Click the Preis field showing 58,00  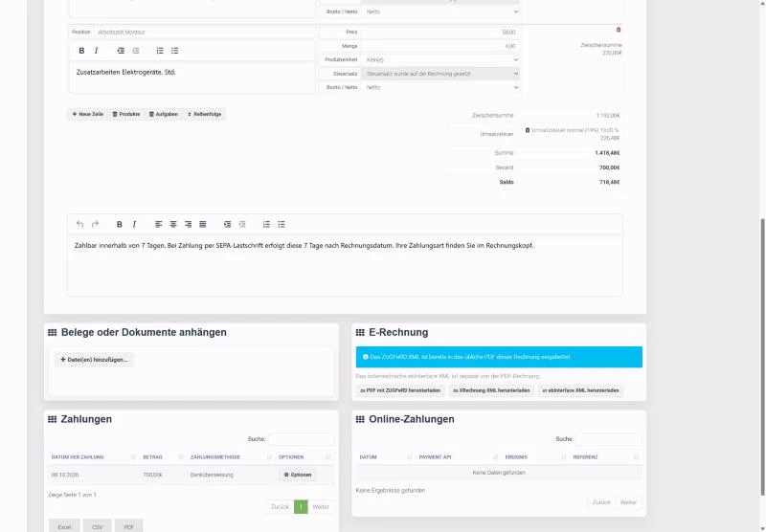point(440,33)
